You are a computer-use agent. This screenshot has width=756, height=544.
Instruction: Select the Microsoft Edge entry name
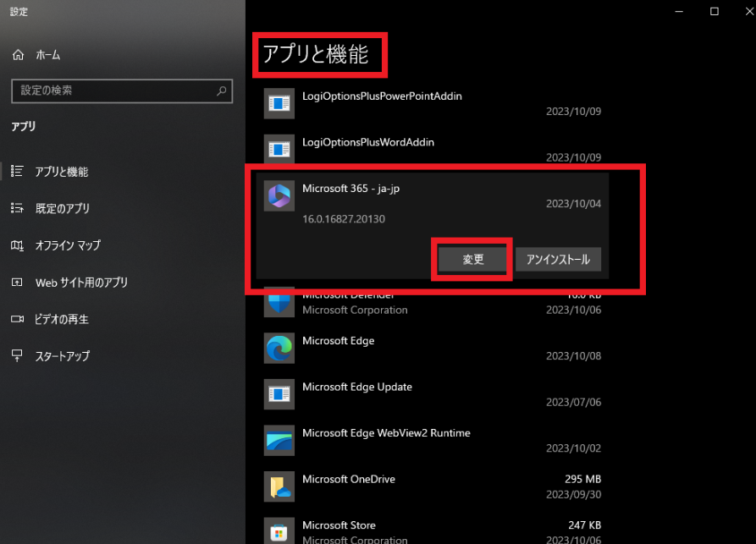(338, 341)
